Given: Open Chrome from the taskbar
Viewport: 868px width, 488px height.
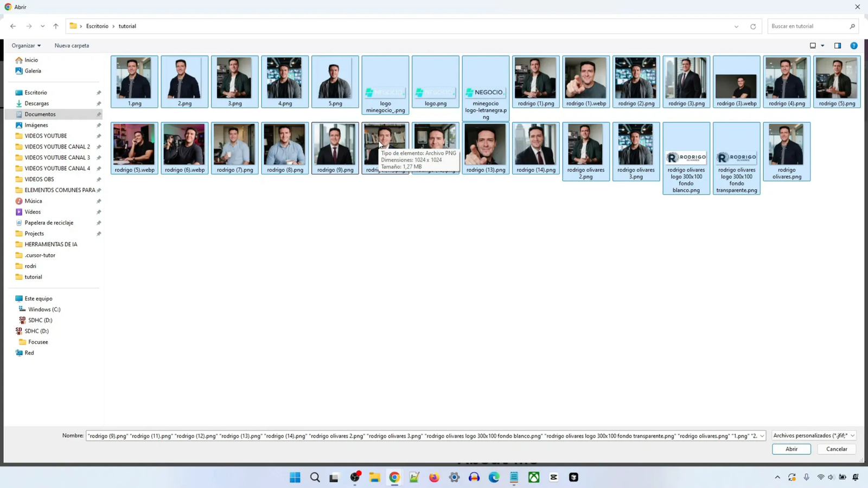Looking at the screenshot, I should 394,477.
